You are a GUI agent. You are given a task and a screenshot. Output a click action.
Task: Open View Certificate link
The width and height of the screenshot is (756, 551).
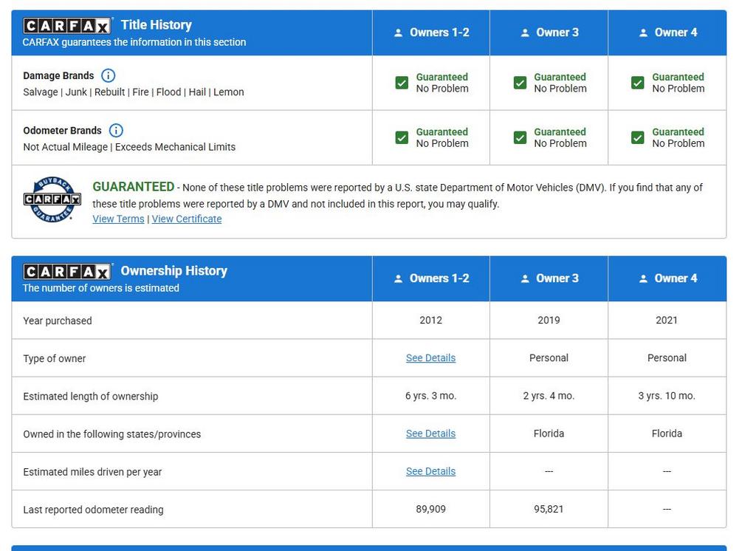[x=187, y=219]
